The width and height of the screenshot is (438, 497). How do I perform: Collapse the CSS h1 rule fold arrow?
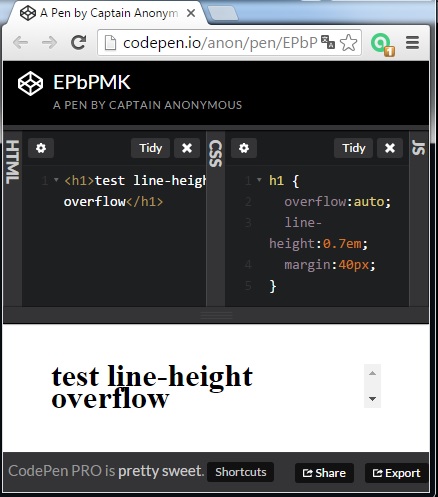[259, 180]
